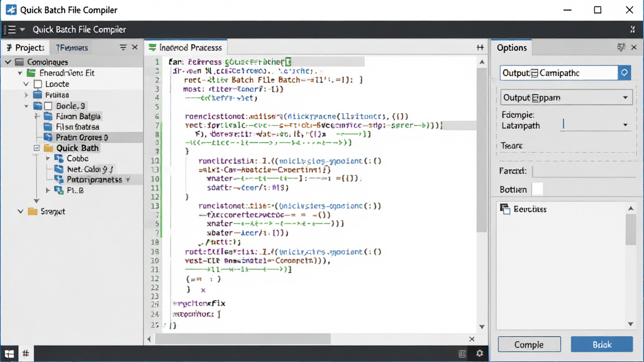Open the settings gear in the status bar
The width and height of the screenshot is (644, 362).
[x=479, y=353]
